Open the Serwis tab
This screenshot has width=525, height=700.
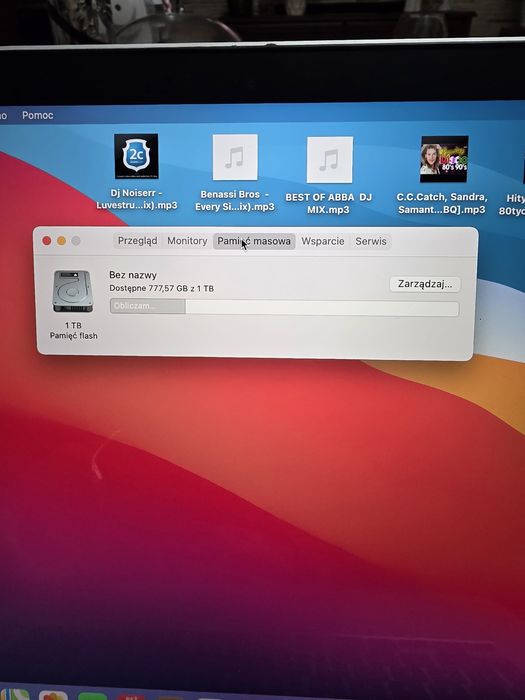[x=371, y=241]
